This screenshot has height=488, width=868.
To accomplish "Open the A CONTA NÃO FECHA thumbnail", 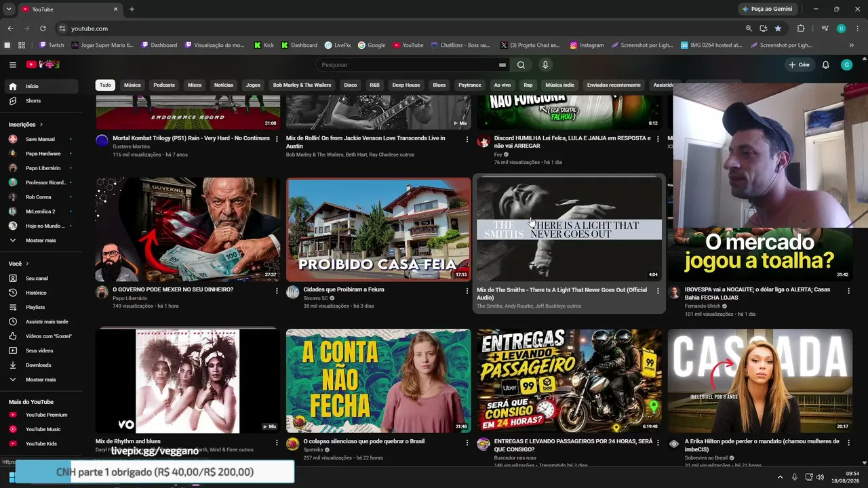I will pyautogui.click(x=378, y=381).
